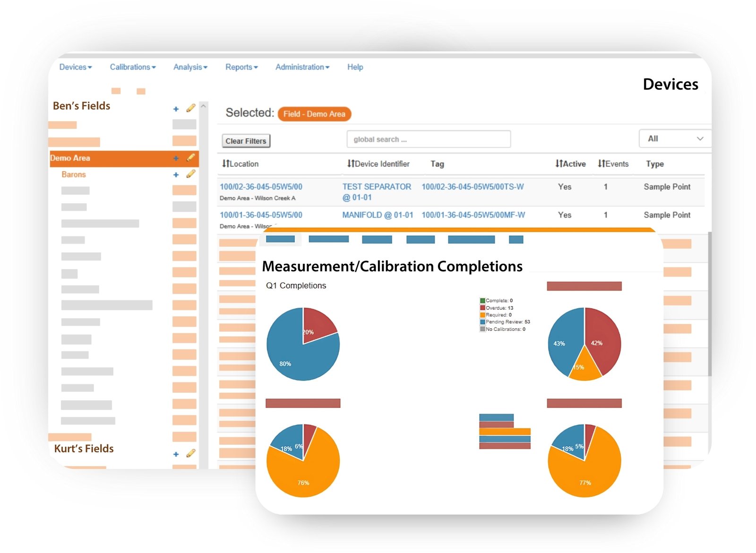Expand the Administration dropdown menu
The height and width of the screenshot is (553, 756).
pos(302,67)
